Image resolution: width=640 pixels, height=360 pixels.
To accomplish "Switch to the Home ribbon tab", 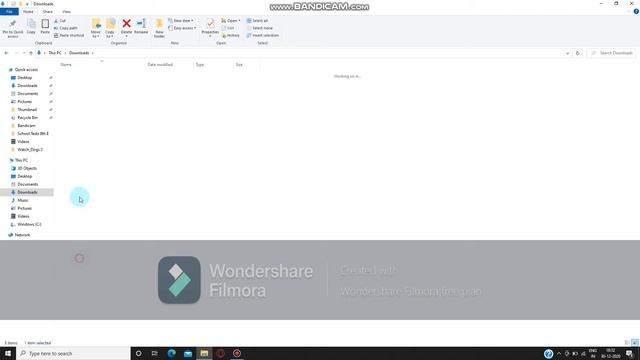I will point(28,11).
